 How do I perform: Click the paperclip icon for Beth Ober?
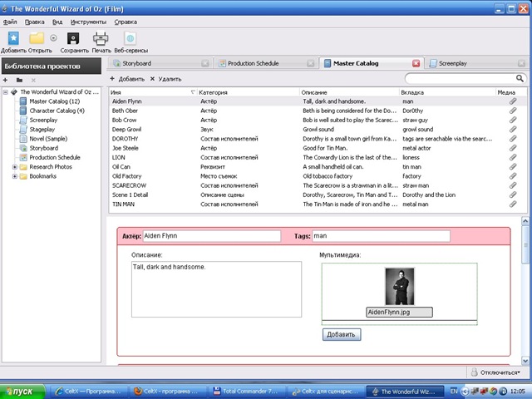click(x=513, y=110)
